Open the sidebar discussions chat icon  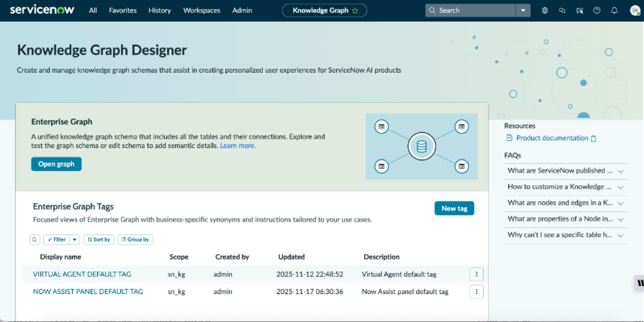pos(562,11)
